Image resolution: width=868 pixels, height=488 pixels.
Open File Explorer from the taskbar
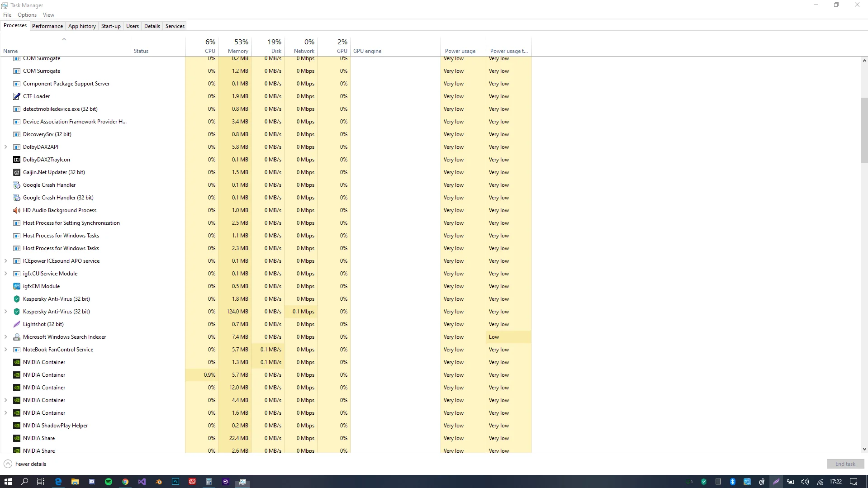pyautogui.click(x=75, y=482)
